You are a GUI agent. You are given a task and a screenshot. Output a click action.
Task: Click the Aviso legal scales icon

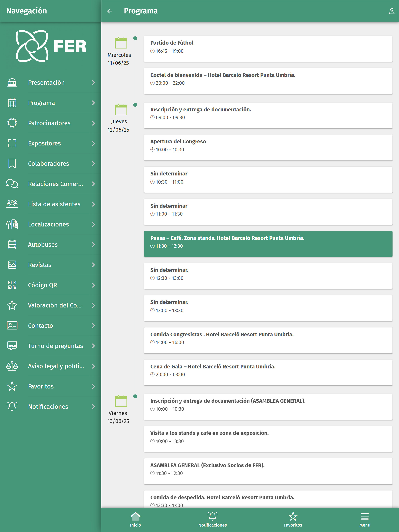(x=12, y=366)
